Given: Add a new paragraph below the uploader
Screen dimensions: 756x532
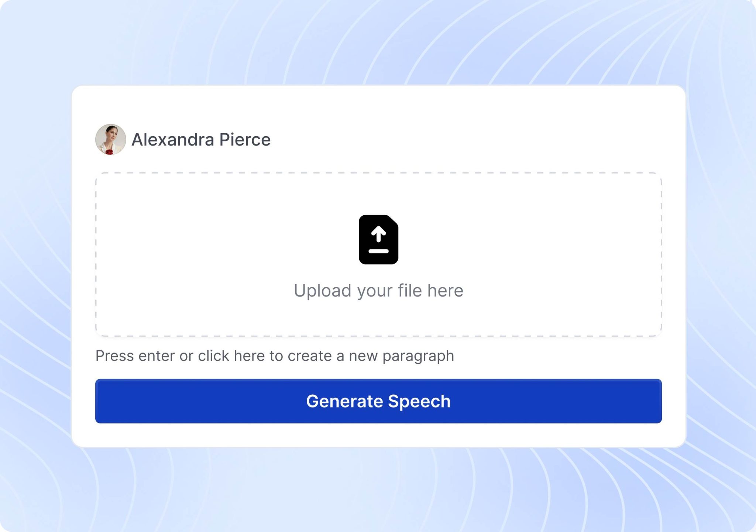Looking at the screenshot, I should (x=275, y=355).
